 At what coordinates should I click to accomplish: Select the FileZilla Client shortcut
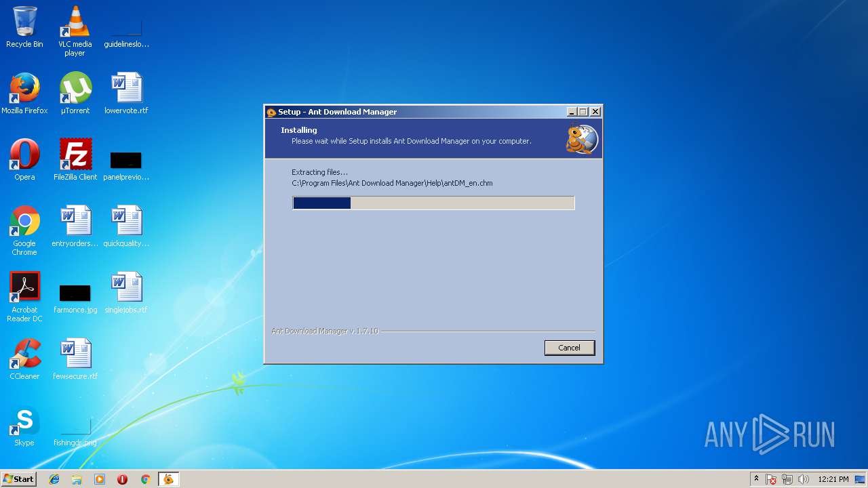75,160
